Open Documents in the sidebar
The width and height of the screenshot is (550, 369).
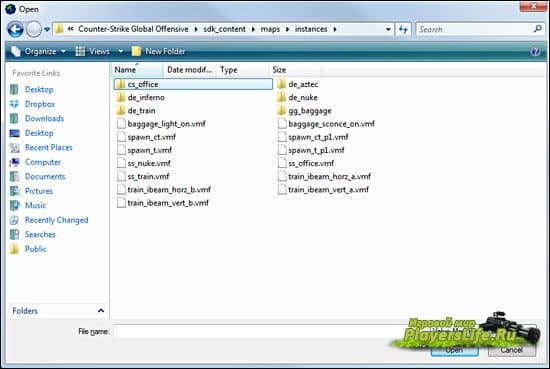(38, 176)
